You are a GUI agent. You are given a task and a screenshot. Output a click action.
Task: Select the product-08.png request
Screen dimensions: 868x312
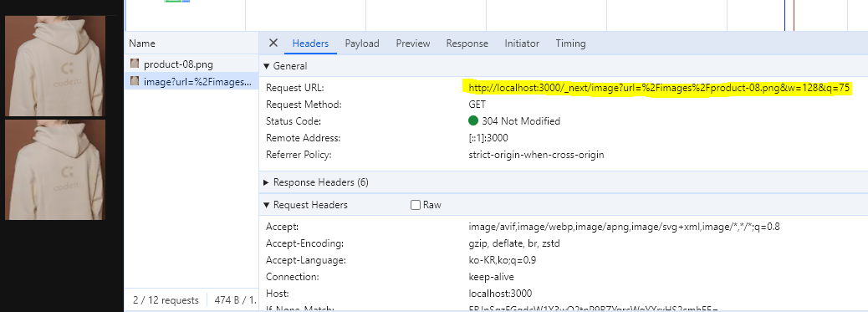click(191, 64)
